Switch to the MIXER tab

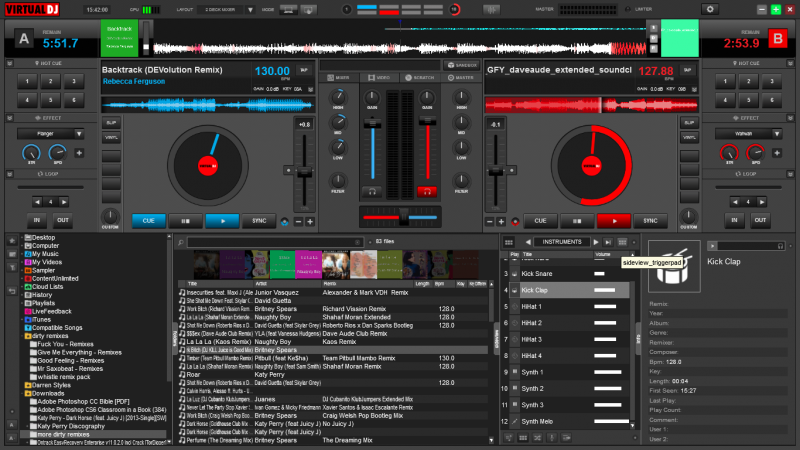(x=339, y=78)
